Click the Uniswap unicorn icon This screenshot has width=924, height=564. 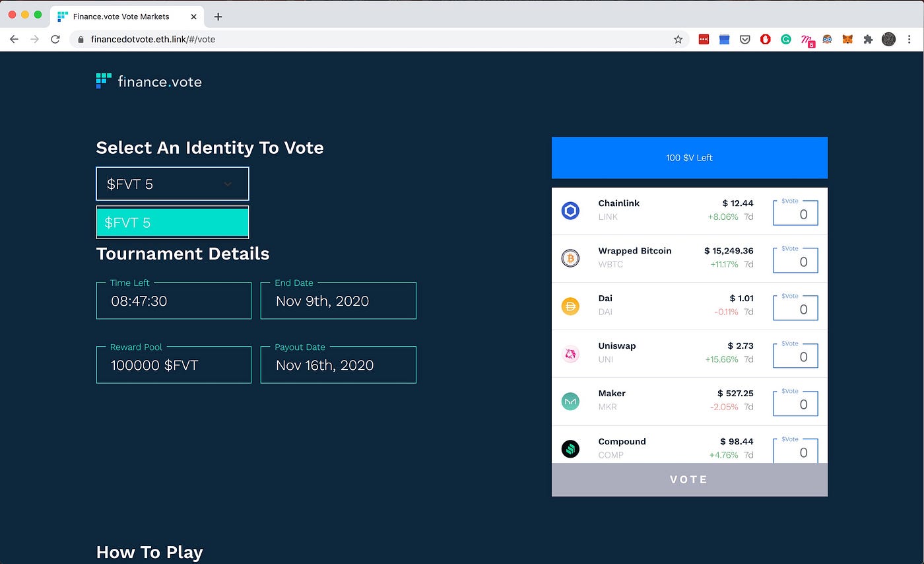click(570, 354)
